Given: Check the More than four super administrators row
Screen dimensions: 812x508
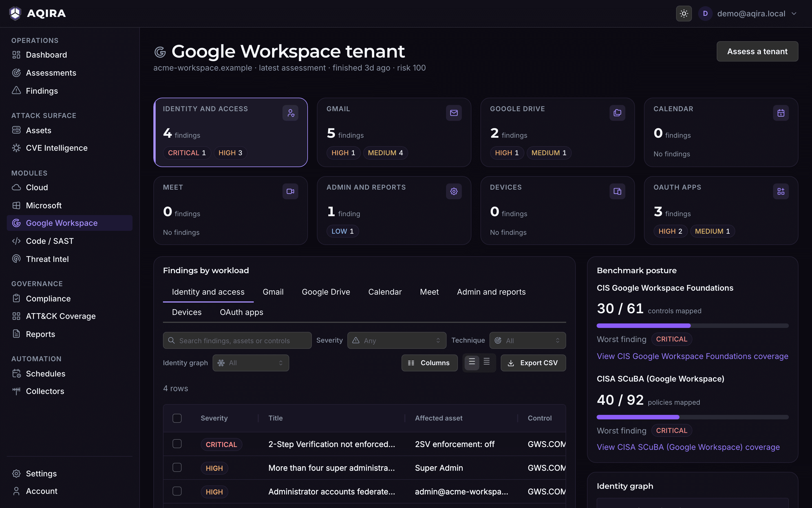Looking at the screenshot, I should (x=177, y=468).
